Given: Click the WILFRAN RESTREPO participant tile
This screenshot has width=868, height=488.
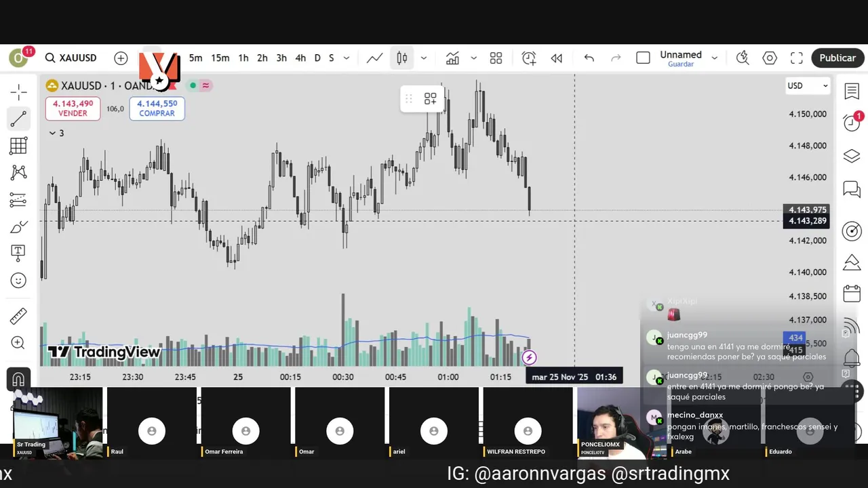Looking at the screenshot, I should pos(528,422).
